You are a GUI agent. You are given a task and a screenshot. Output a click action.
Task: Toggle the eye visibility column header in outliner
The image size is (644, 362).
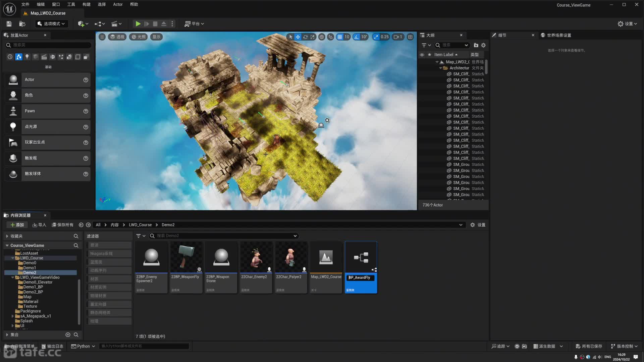[x=422, y=55]
